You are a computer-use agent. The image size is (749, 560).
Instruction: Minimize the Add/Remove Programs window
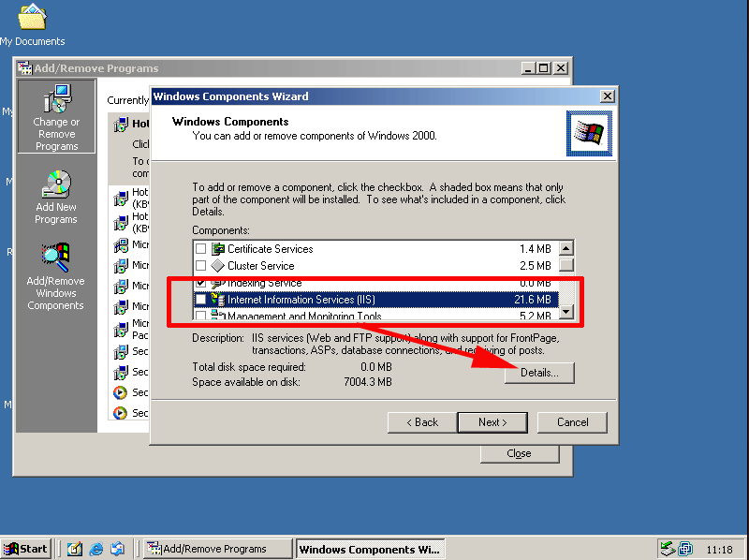(528, 68)
